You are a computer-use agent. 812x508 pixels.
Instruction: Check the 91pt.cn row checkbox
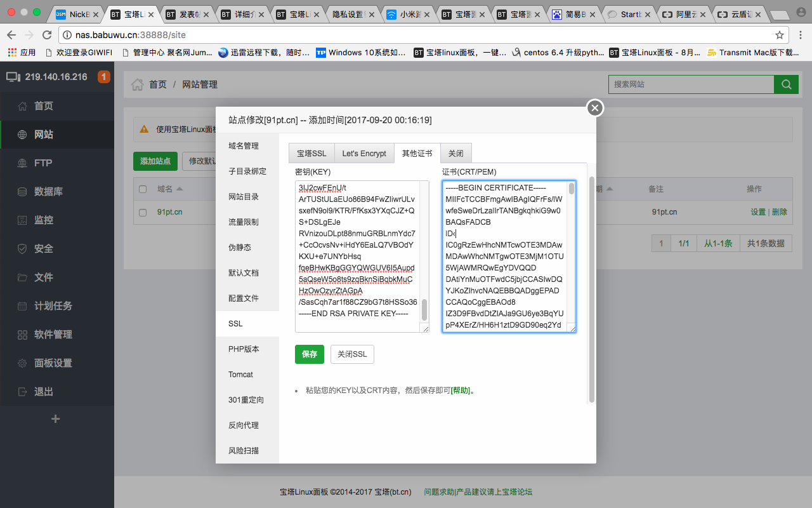143,212
